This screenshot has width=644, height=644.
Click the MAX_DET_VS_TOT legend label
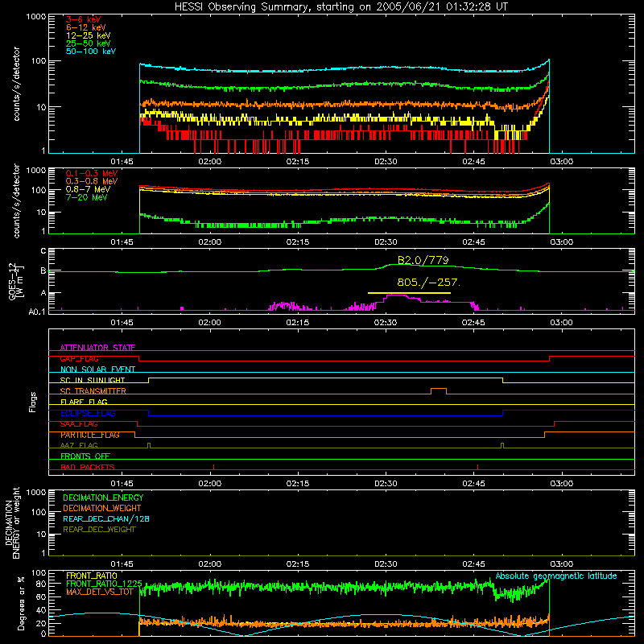(100, 592)
